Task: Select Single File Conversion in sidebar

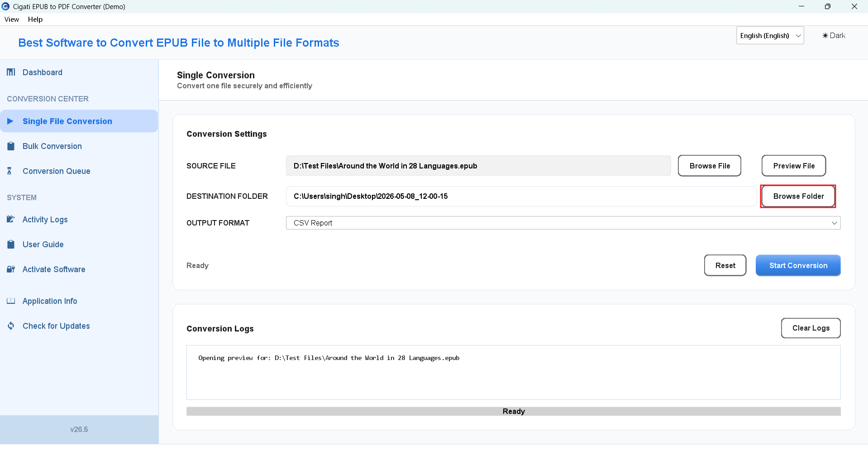Action: (79, 121)
